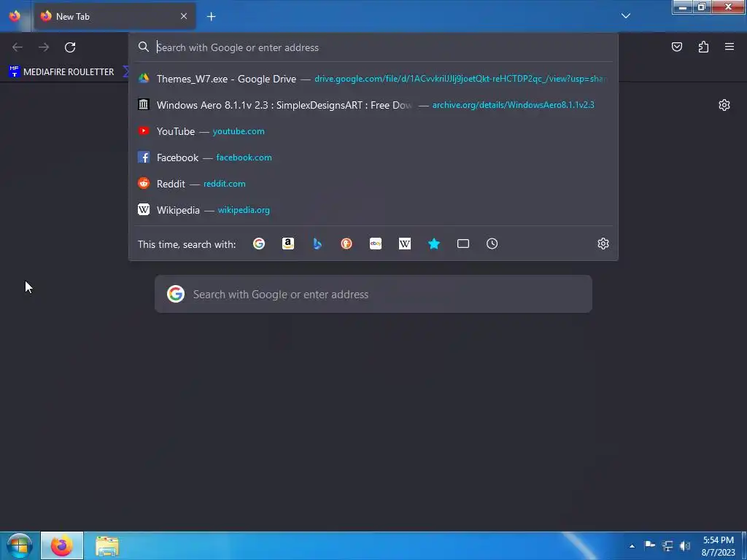
Task: Search open tabs using the tab icon
Action: click(463, 244)
